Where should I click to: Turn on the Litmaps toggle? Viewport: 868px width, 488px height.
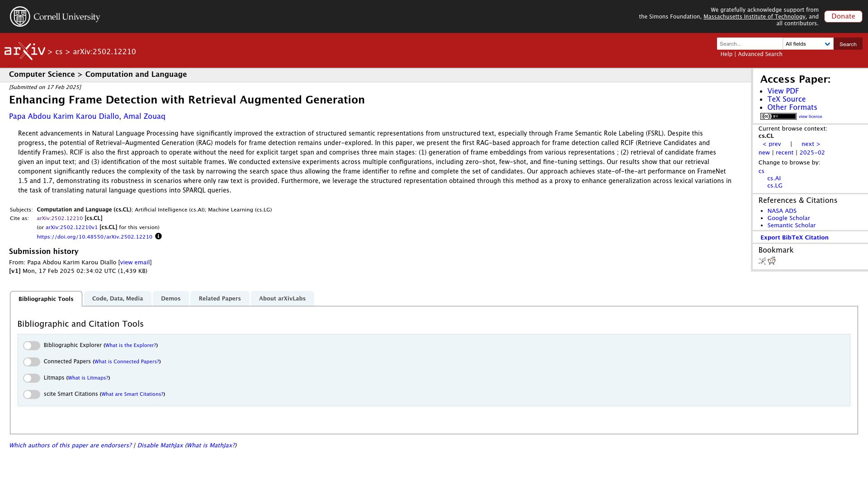click(x=32, y=378)
